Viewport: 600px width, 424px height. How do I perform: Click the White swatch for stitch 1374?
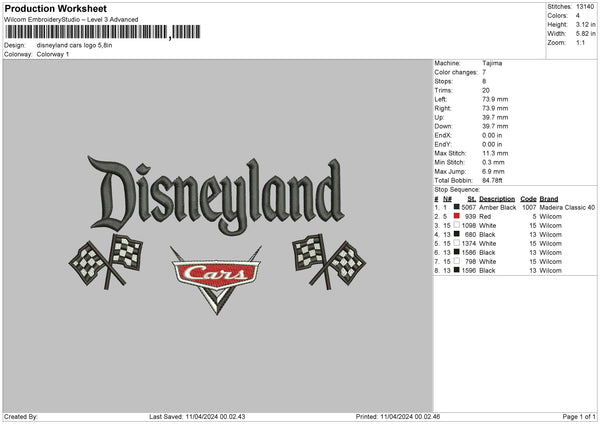tap(457, 243)
